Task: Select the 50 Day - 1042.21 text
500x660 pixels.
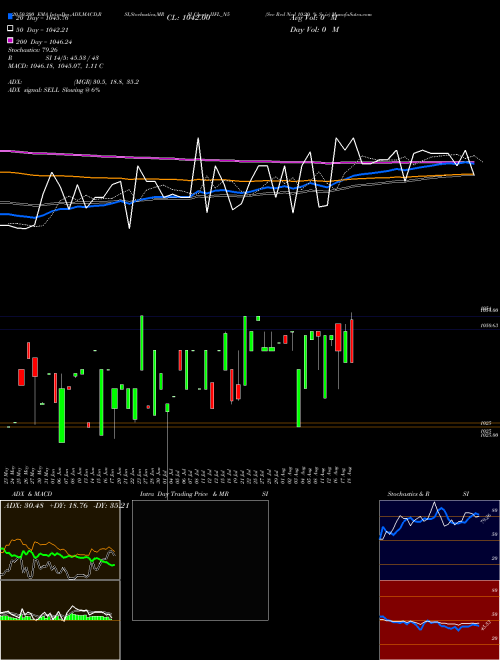Action: point(42,30)
